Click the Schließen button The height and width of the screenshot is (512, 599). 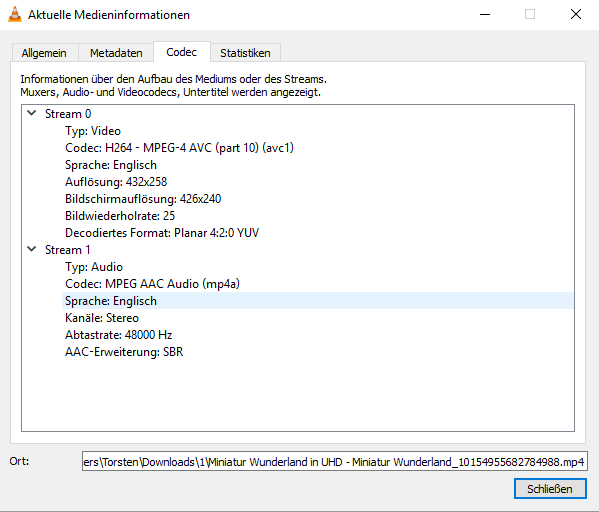point(550,489)
